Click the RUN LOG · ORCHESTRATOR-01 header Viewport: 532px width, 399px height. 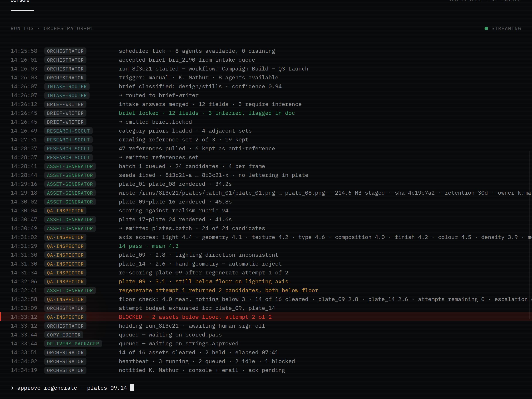click(x=52, y=28)
